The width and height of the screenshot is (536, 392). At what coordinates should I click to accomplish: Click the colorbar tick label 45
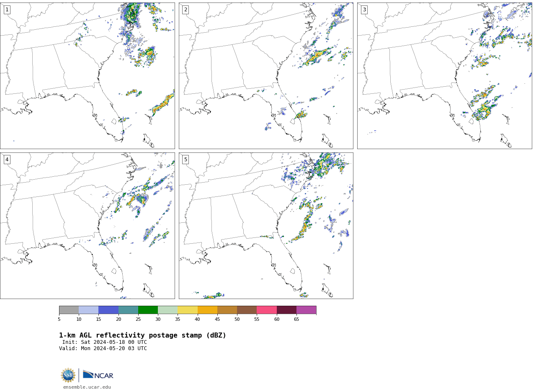tap(217, 320)
